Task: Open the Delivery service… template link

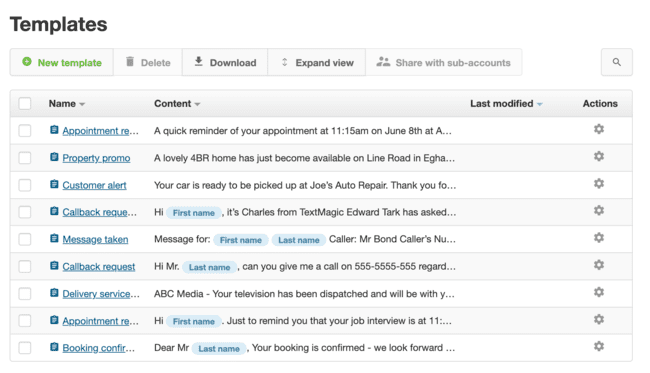Action: pyautogui.click(x=101, y=294)
